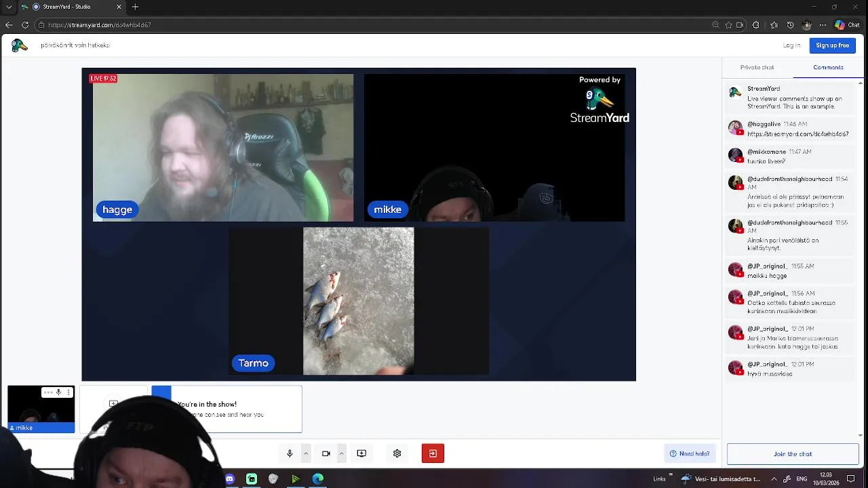Screen dimensions: 868x488
Task: Click the view site information lock icon
Action: tap(41, 25)
